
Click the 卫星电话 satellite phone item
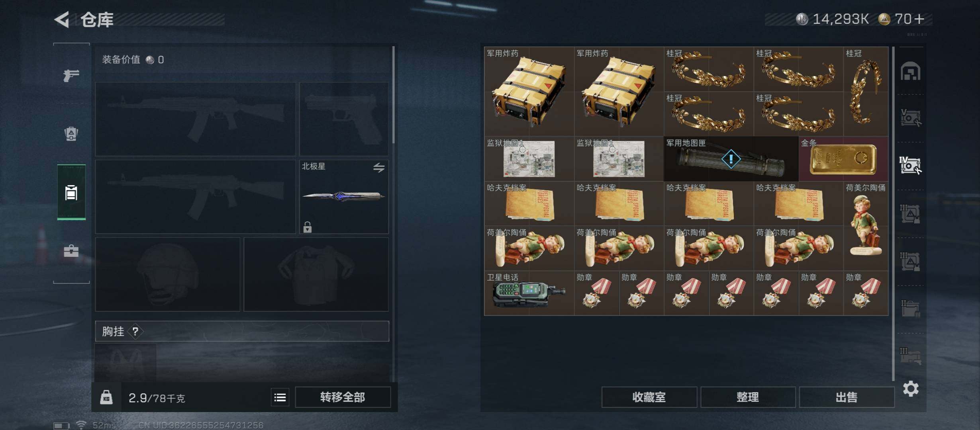tap(529, 293)
